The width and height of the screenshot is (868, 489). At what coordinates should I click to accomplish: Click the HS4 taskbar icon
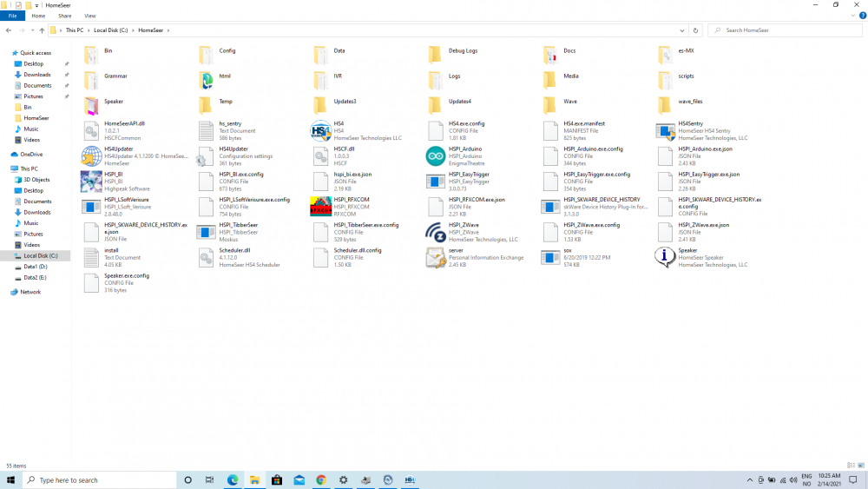click(x=410, y=480)
